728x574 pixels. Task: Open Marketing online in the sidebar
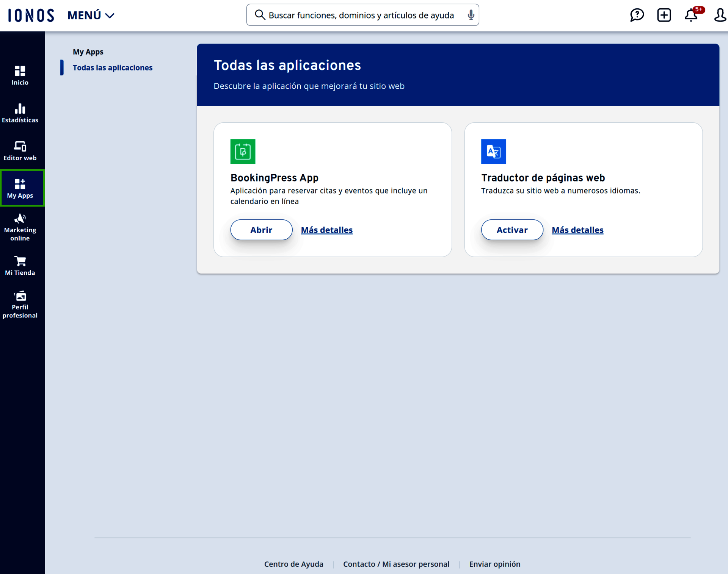(x=20, y=227)
